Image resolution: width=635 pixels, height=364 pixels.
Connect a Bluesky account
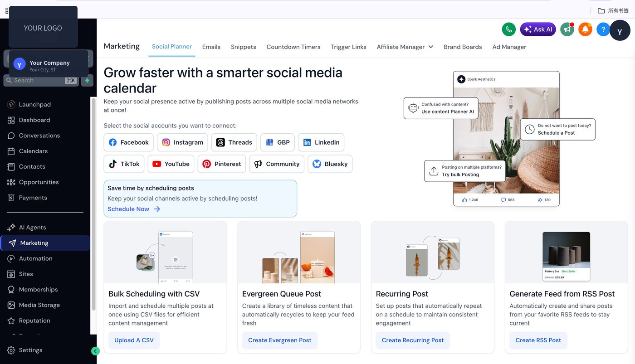tap(330, 164)
